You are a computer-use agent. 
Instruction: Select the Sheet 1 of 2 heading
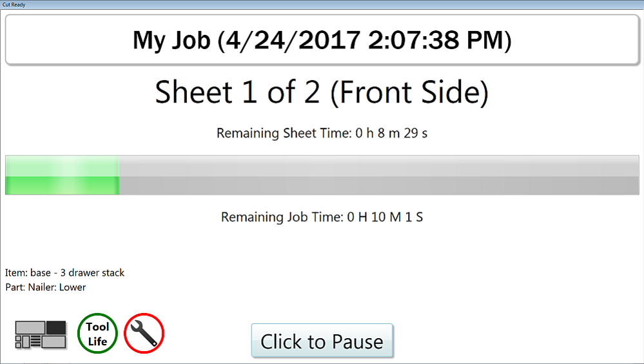(x=237, y=93)
